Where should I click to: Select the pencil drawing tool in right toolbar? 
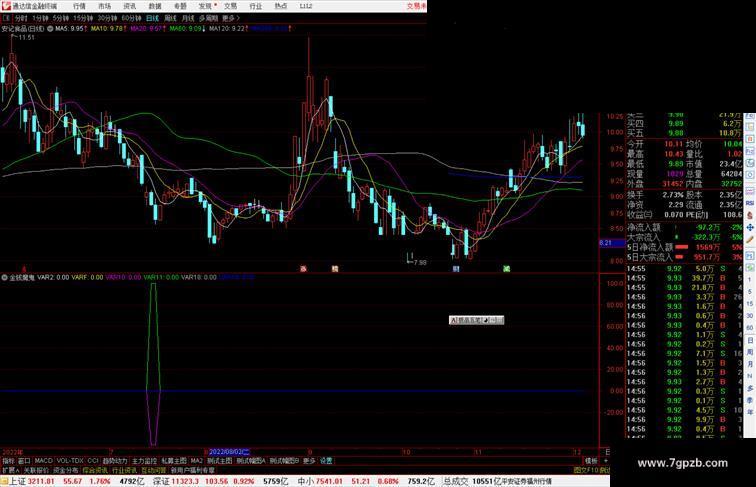click(x=750, y=239)
